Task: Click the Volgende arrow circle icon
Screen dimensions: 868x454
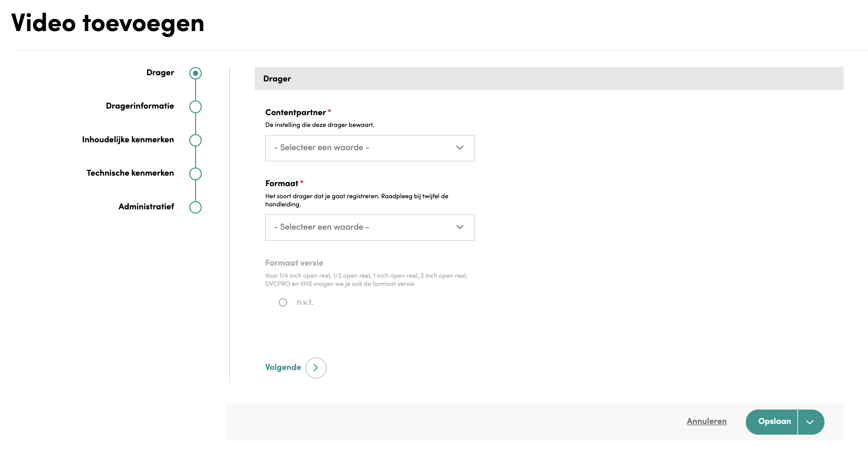Action: (316, 368)
